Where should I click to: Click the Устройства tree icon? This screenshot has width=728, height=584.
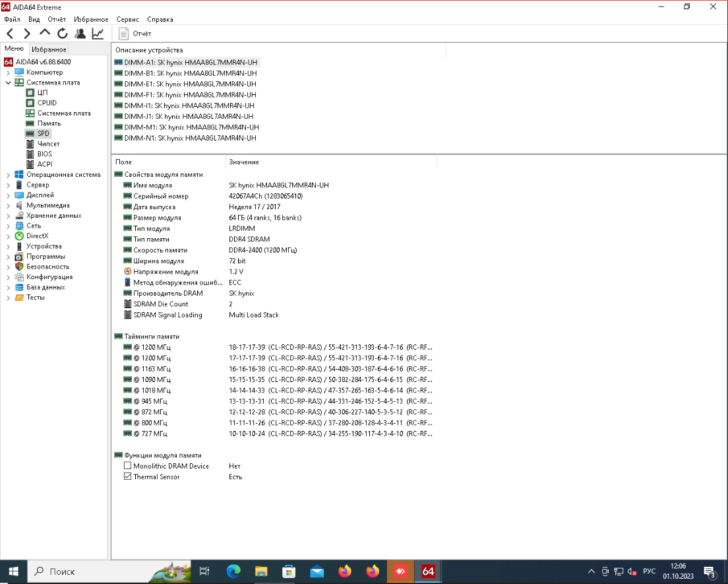pyautogui.click(x=19, y=246)
